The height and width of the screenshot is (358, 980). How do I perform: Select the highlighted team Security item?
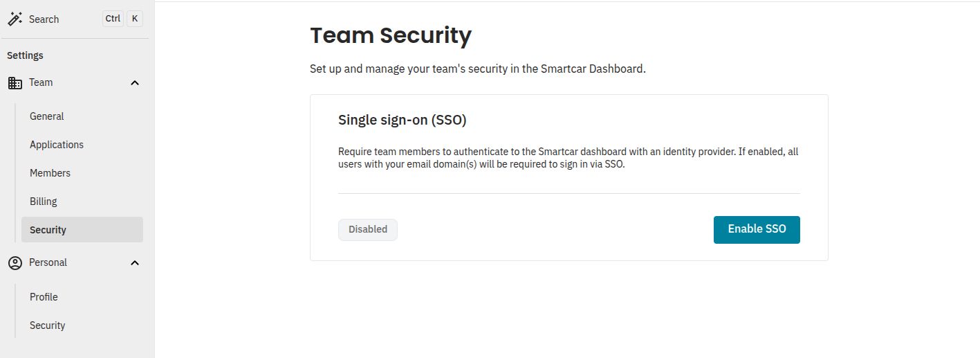coord(82,230)
